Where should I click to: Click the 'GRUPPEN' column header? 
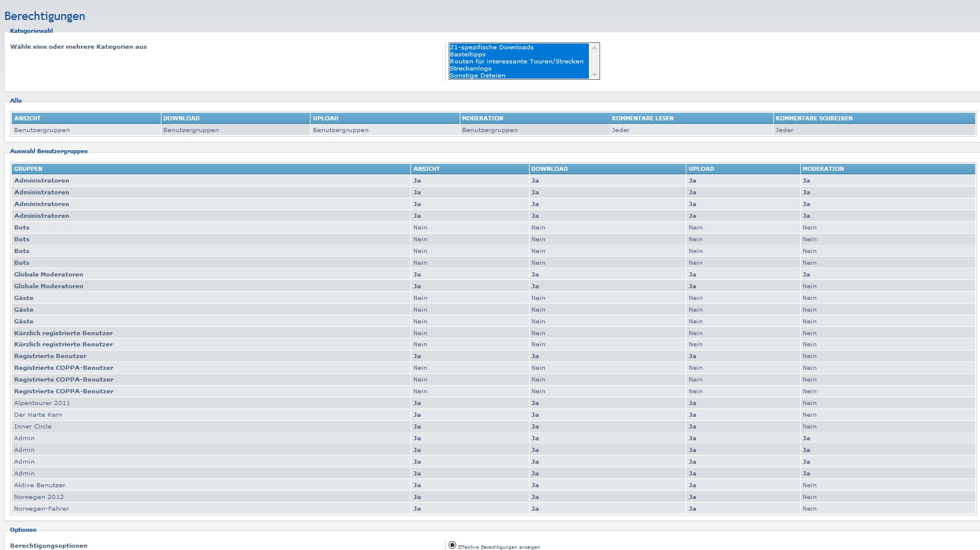pos(28,169)
